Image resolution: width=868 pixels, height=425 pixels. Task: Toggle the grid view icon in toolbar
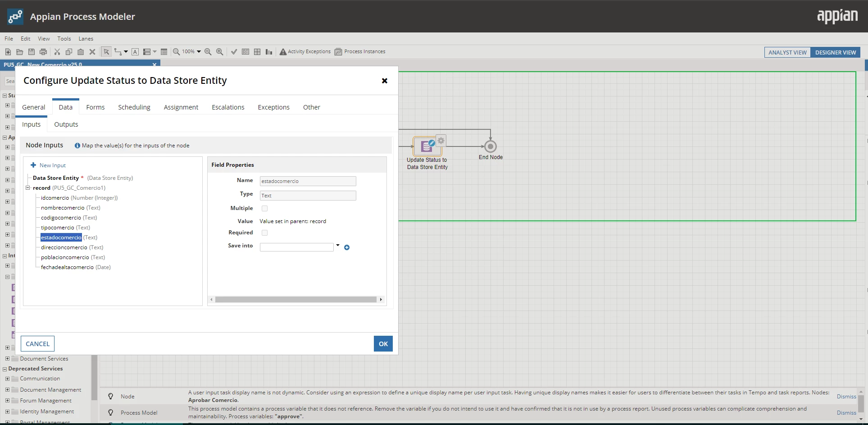coord(257,52)
